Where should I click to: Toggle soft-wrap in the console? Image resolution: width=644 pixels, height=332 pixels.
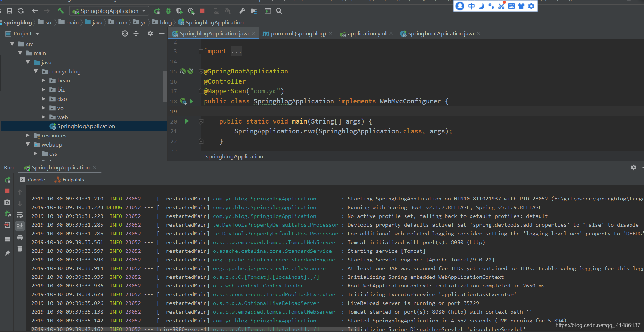(20, 215)
